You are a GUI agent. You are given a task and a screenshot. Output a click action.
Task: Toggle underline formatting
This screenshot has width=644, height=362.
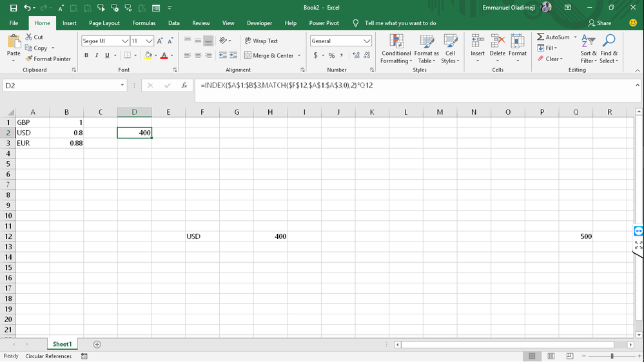coord(107,55)
